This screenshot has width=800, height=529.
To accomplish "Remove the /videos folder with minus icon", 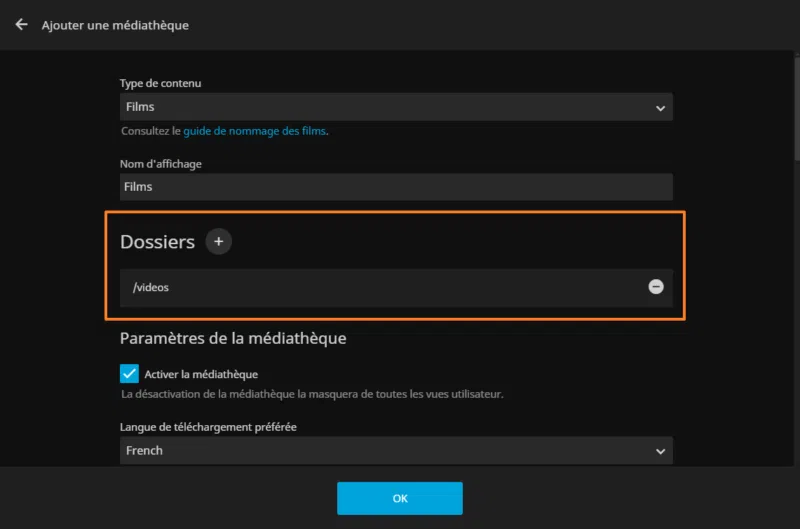I will pyautogui.click(x=656, y=287).
